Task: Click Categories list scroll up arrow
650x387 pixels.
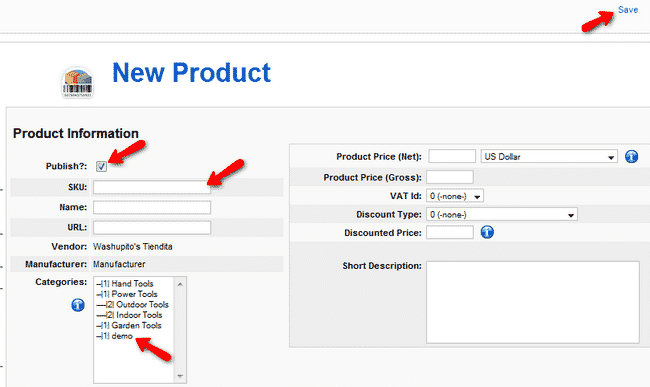Action: click(180, 284)
